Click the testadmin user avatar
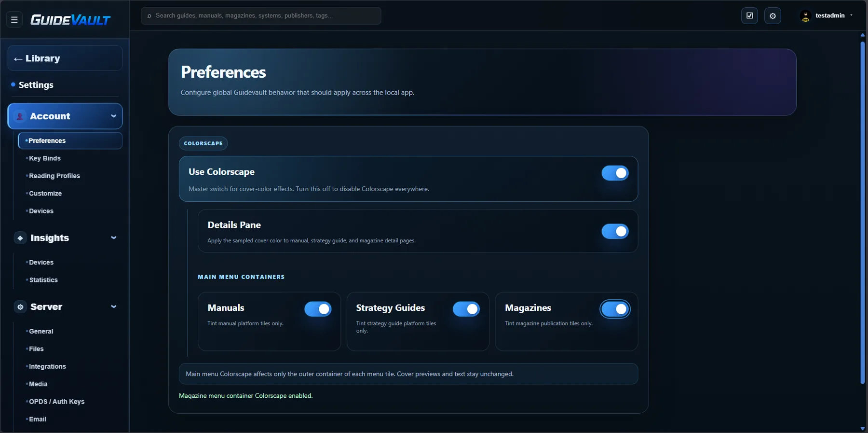868x433 pixels. click(805, 16)
